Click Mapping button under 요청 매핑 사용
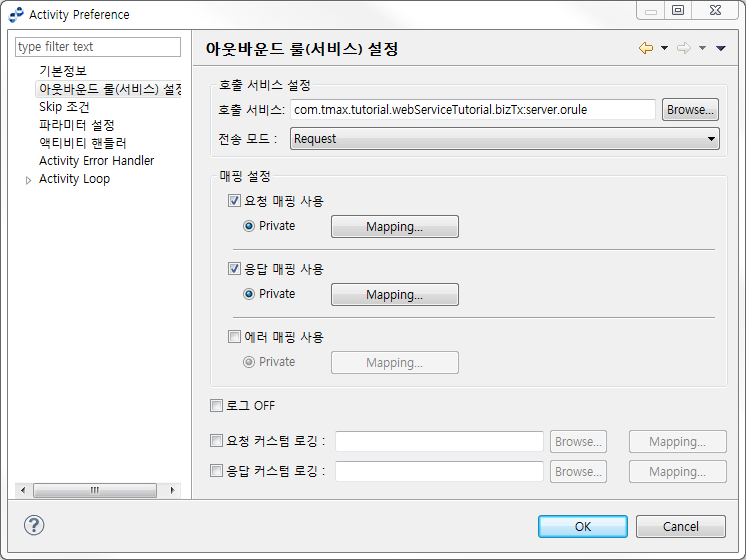The height and width of the screenshot is (560, 746). [394, 227]
